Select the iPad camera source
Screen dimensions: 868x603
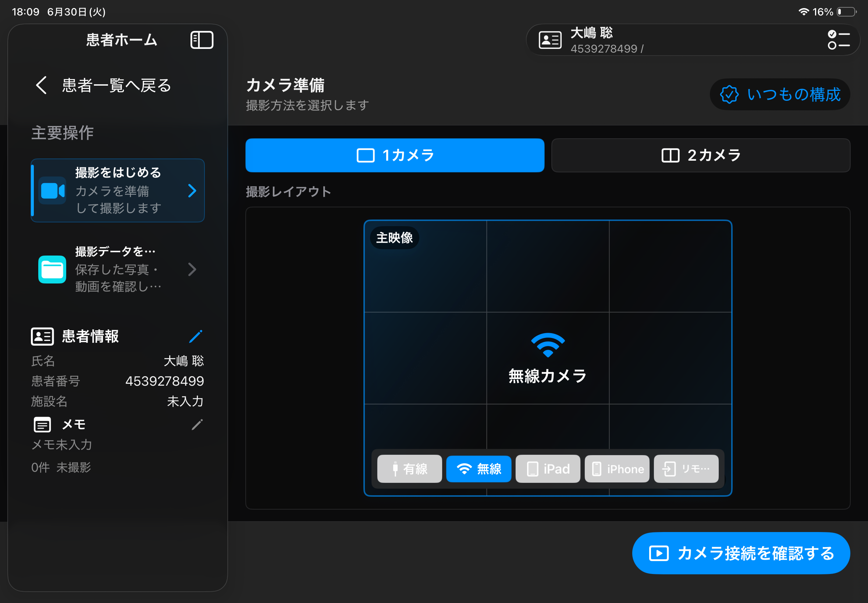pos(548,469)
